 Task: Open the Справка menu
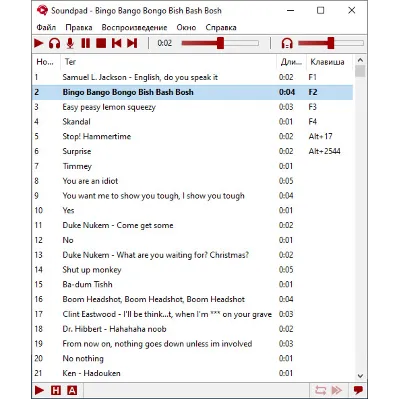tap(221, 27)
